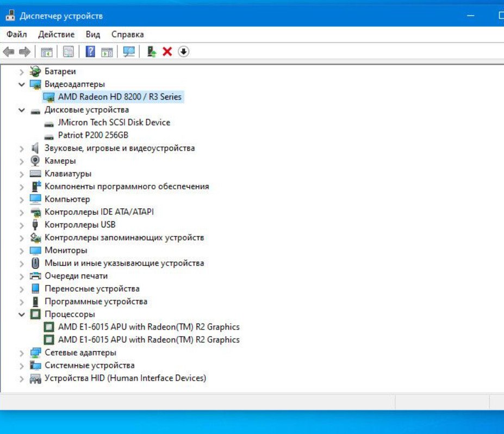Open the Справка menu
Image resolution: width=504 pixels, height=434 pixels.
pyautogui.click(x=128, y=34)
